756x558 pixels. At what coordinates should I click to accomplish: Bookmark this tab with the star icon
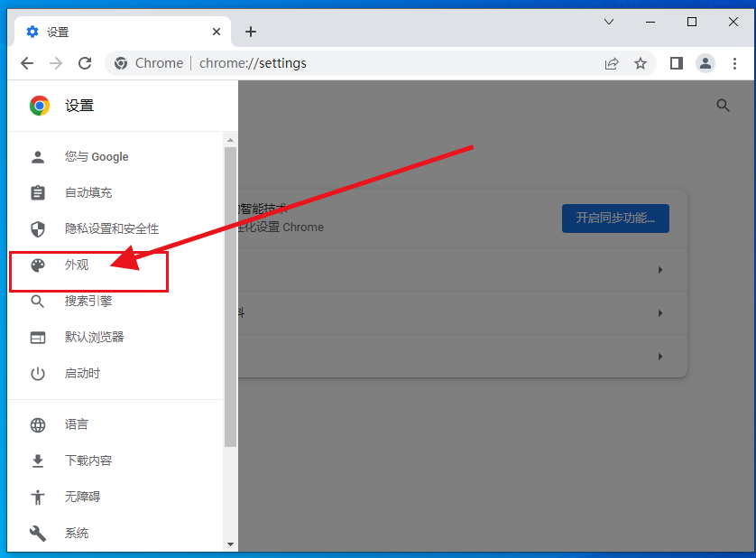click(641, 63)
